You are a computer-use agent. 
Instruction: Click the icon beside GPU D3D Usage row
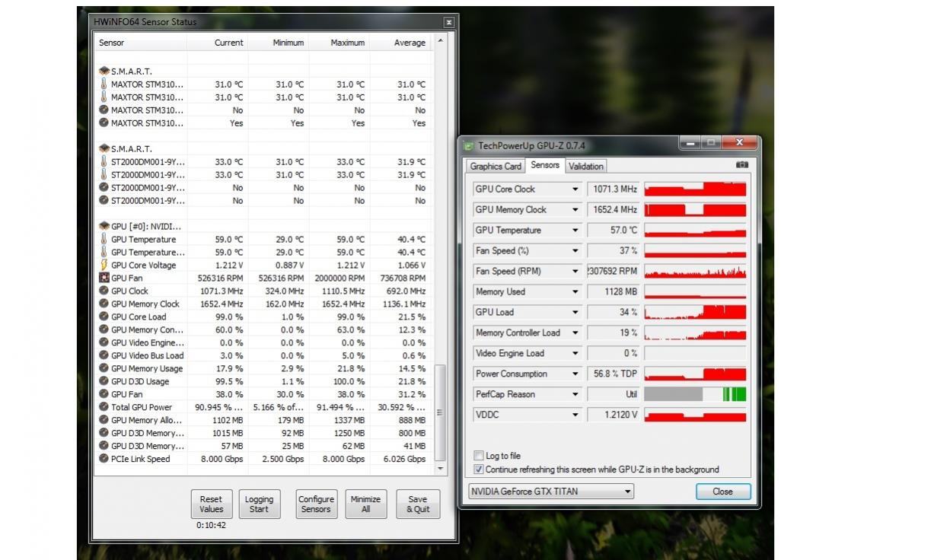pyautogui.click(x=104, y=381)
